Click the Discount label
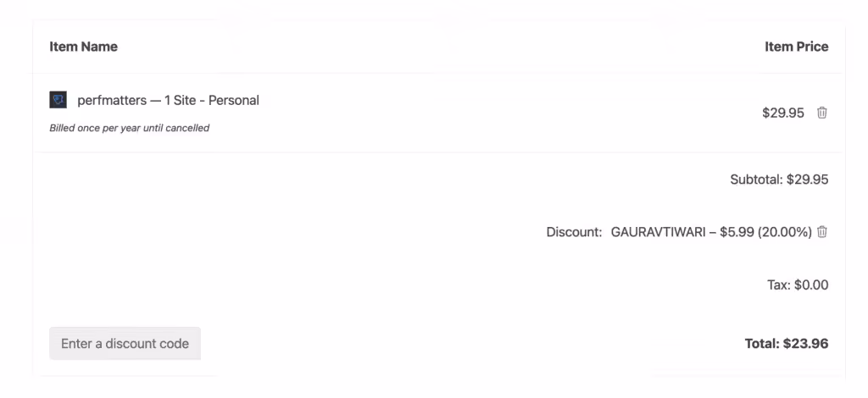This screenshot has width=868, height=398. coord(574,231)
